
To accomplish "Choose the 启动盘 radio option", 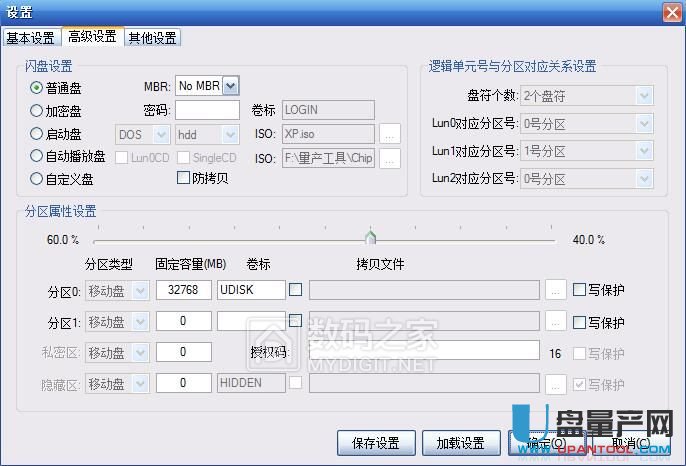I will (x=37, y=134).
